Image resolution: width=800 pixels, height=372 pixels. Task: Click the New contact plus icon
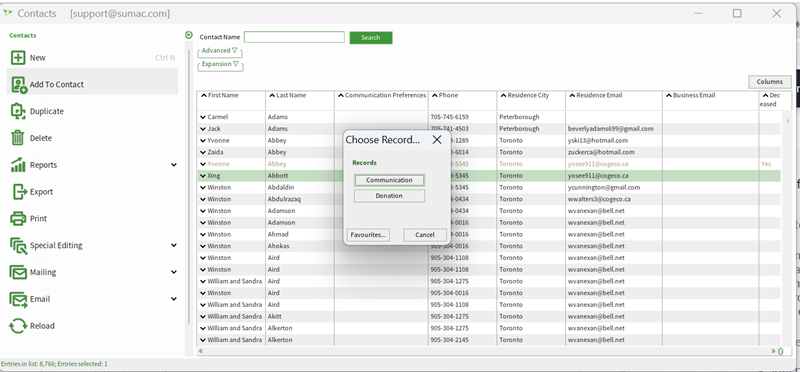point(18,58)
